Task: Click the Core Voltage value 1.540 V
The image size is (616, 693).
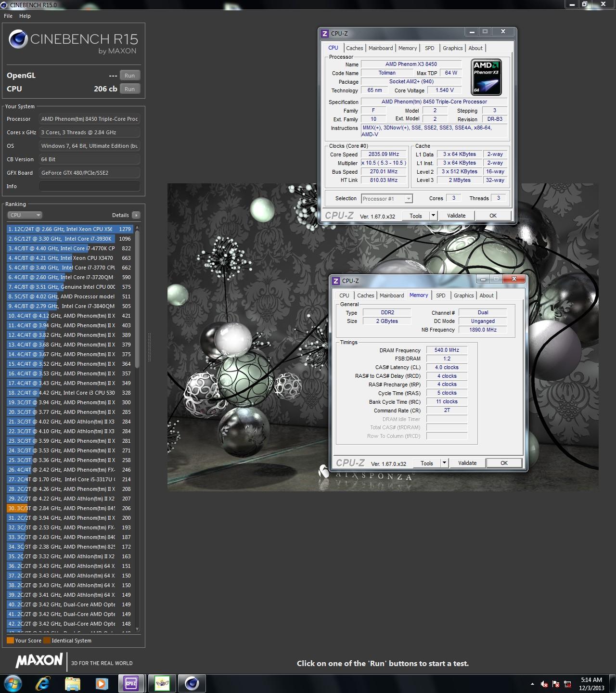Action: tap(444, 90)
